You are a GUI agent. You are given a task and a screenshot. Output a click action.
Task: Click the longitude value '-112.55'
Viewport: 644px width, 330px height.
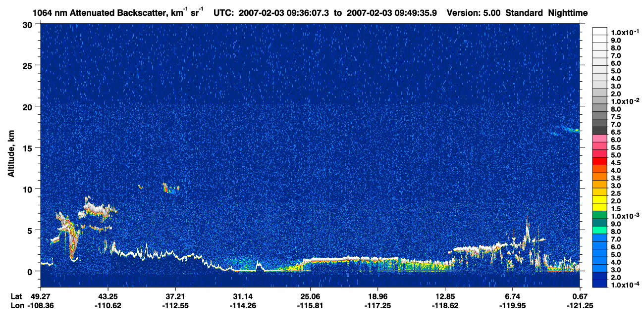pyautogui.click(x=175, y=305)
